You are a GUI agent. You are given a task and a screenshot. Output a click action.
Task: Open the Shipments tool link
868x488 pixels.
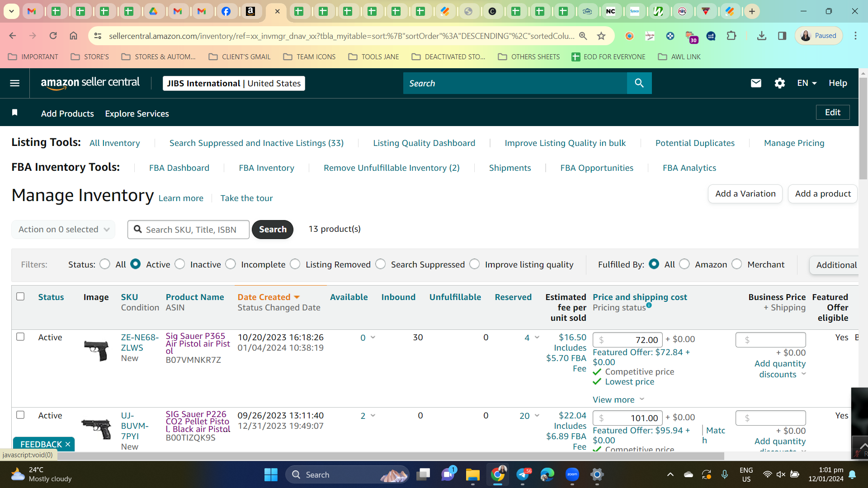point(510,168)
